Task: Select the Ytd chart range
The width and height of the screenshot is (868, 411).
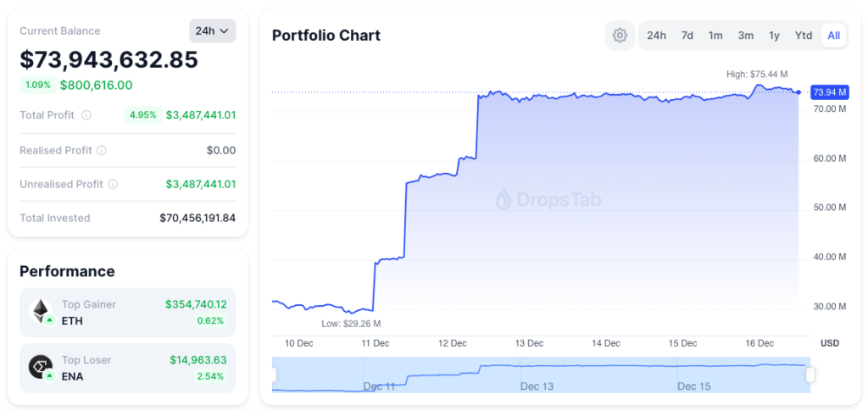Action: point(804,36)
